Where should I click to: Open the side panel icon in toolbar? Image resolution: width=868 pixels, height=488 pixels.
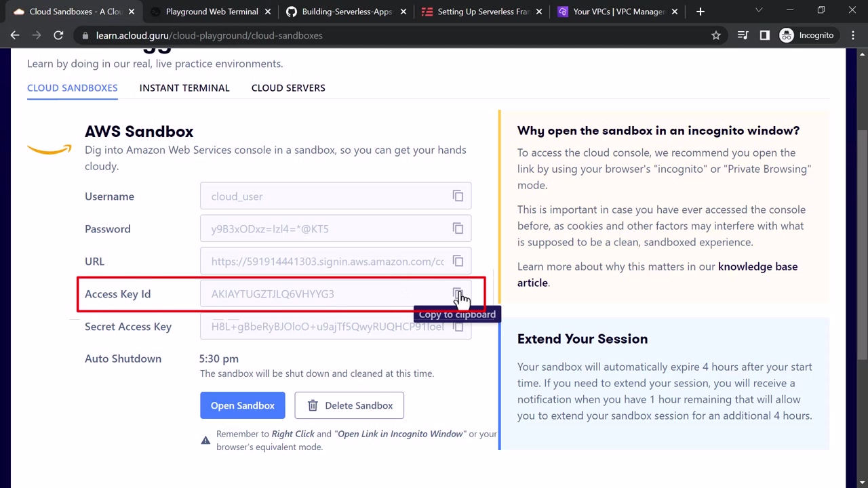coord(765,35)
